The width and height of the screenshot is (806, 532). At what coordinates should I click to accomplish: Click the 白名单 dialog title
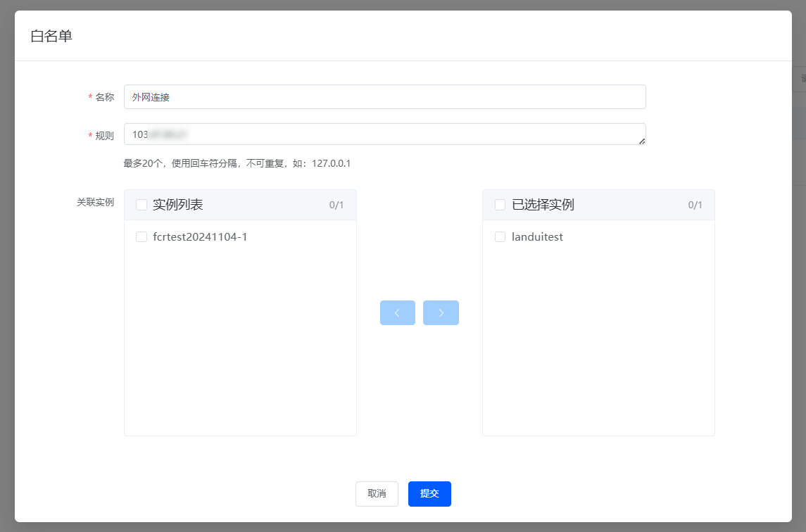51,36
